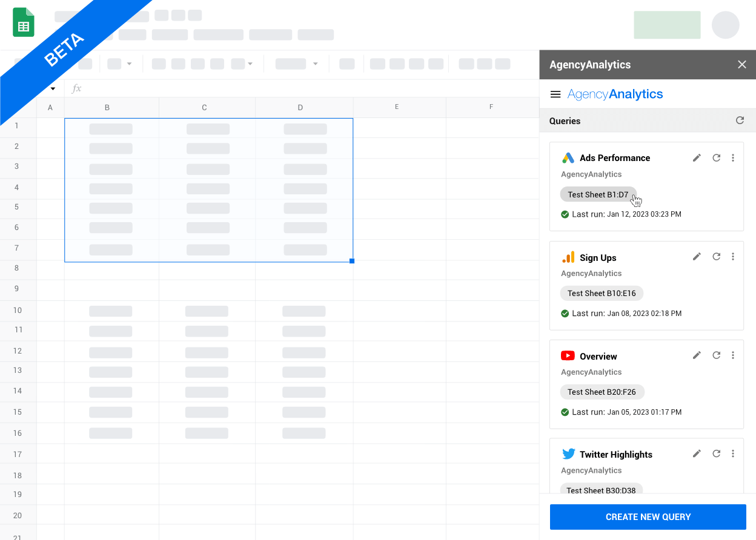Open the AgencyAnalytics sidebar hamburger menu
Screen dimensions: 756x540
(x=555, y=94)
